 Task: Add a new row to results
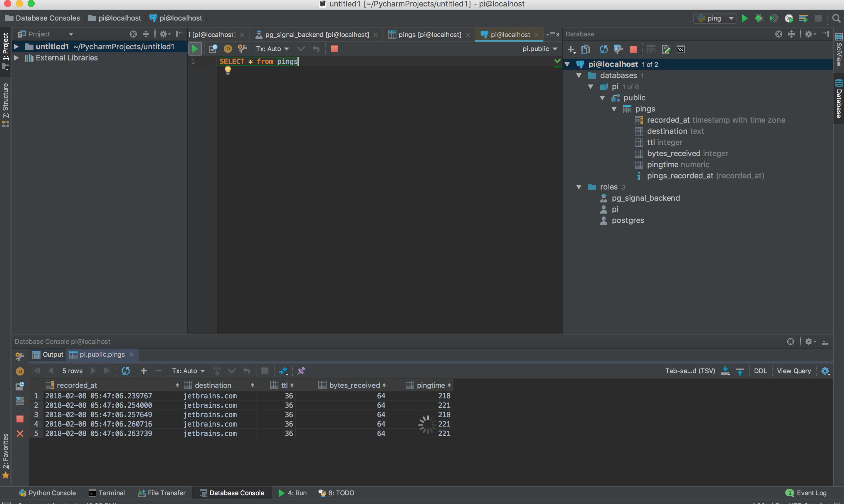click(144, 371)
